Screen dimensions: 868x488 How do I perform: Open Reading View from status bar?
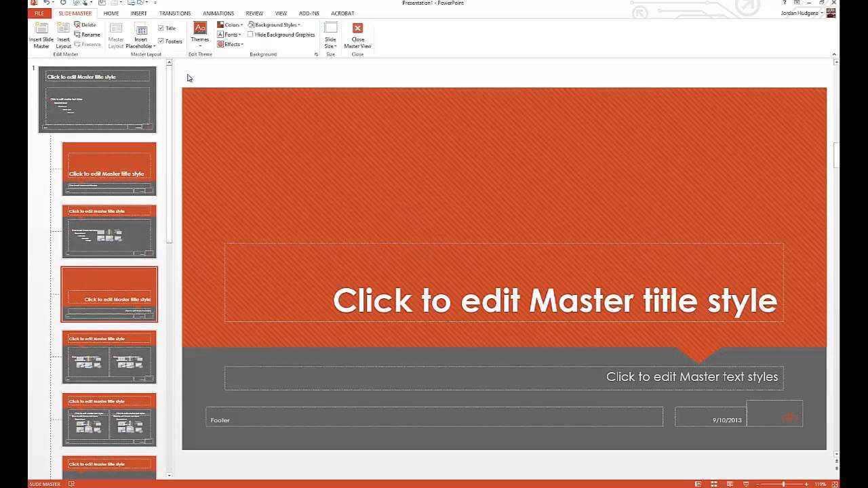pyautogui.click(x=728, y=484)
